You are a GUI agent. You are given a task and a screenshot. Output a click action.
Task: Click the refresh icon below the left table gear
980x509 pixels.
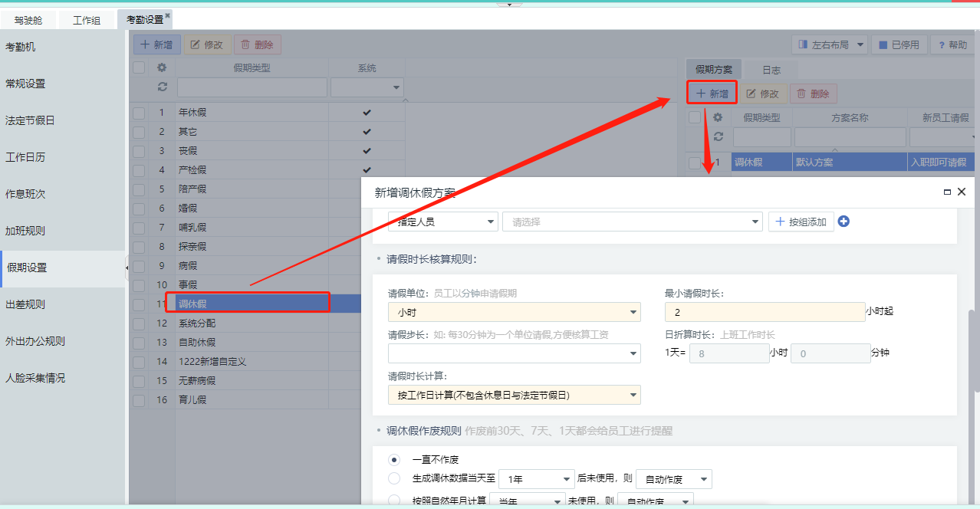click(162, 87)
